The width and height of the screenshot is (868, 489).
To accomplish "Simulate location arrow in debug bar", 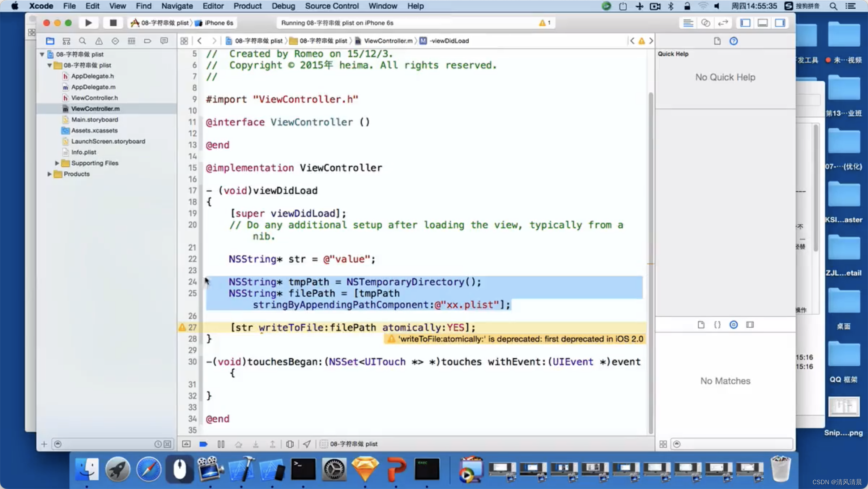I will point(307,444).
